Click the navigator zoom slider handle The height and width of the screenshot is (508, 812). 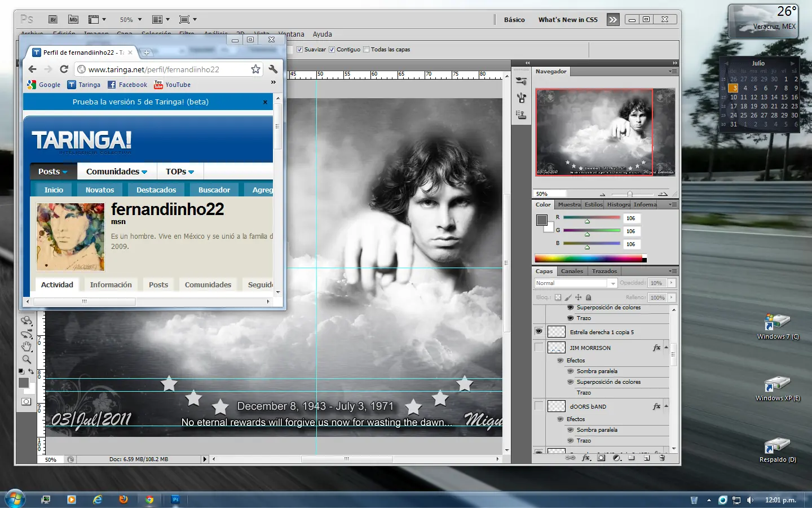coord(630,194)
